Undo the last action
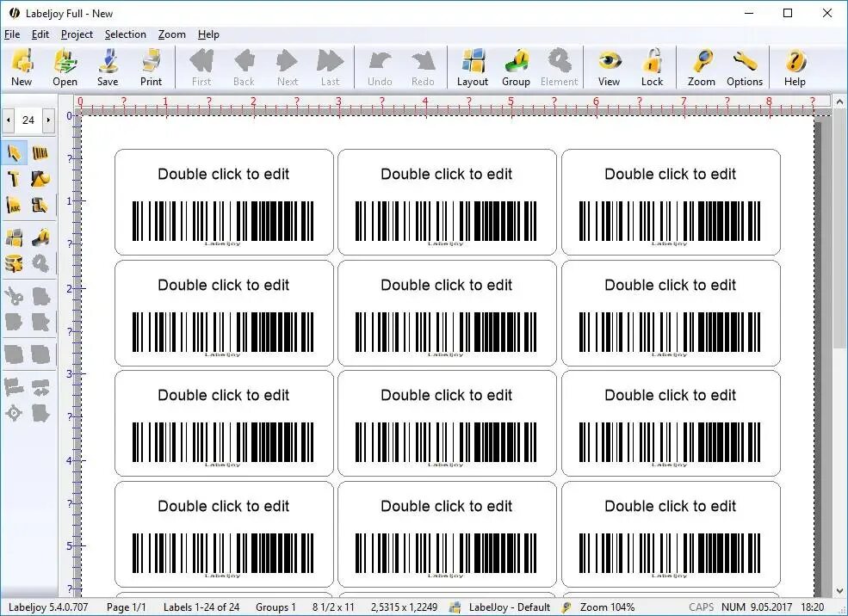Image resolution: width=848 pixels, height=616 pixels. click(x=380, y=67)
